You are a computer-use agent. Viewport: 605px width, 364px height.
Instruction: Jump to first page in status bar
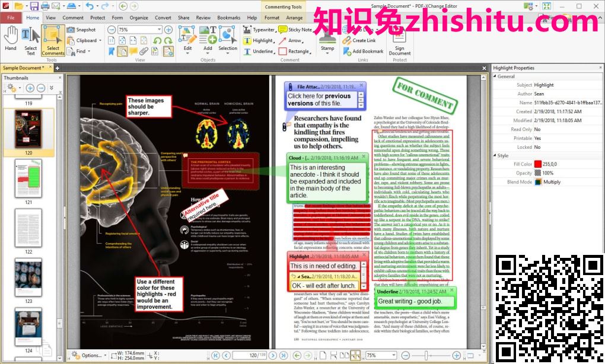216,356
